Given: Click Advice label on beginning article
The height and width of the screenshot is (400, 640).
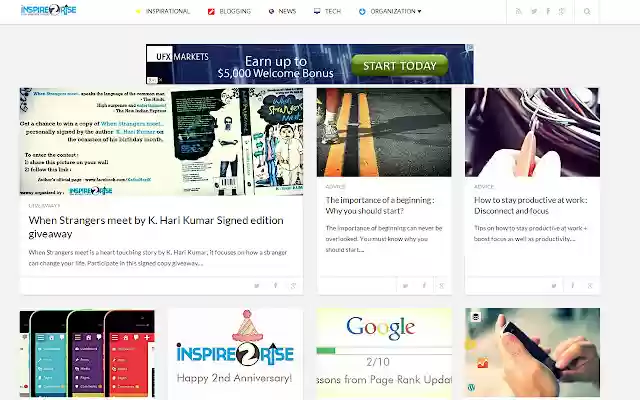Looking at the screenshot, I should (336, 187).
